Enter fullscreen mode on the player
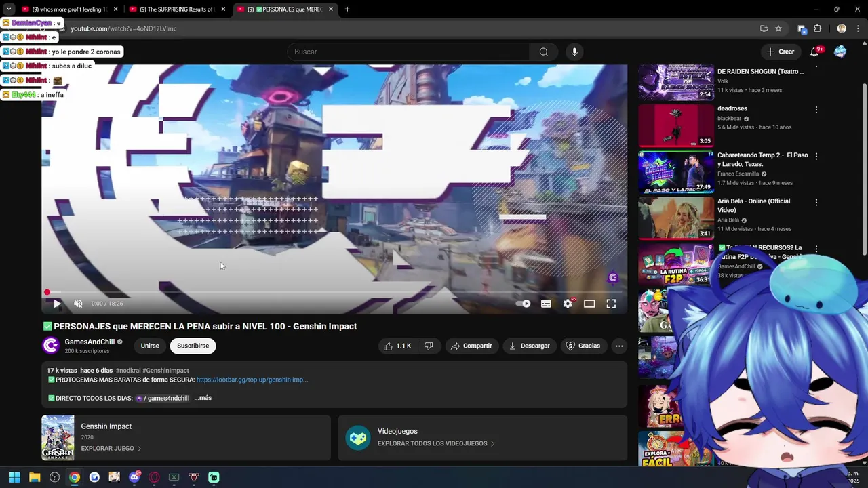Viewport: 868px width, 488px height. 611,304
